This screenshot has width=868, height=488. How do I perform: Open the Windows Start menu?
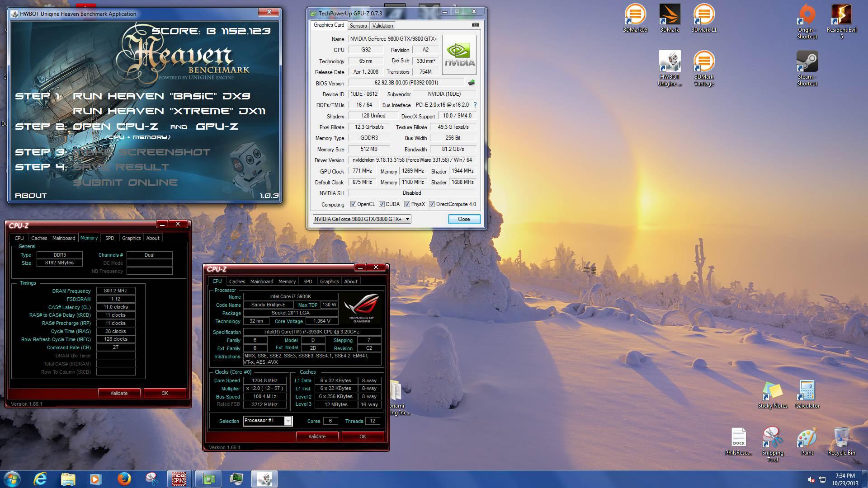point(12,479)
